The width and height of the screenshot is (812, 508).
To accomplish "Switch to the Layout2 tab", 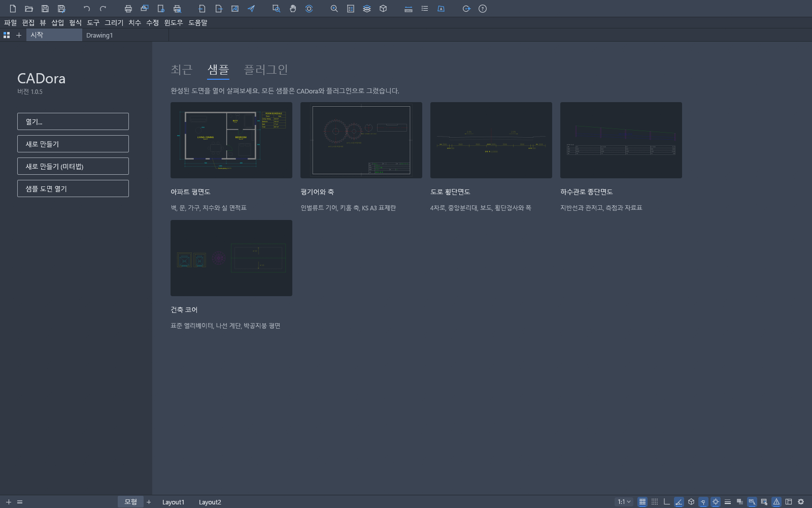I will pyautogui.click(x=210, y=502).
